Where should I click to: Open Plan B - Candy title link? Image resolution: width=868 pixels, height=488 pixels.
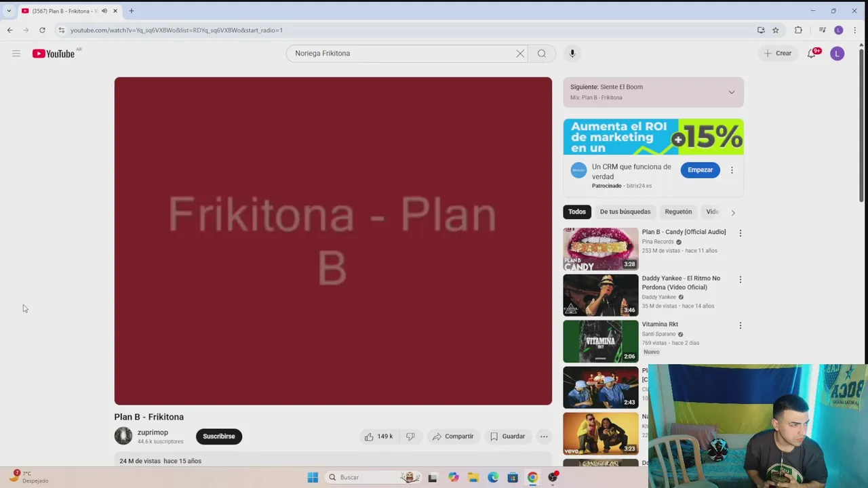click(x=684, y=232)
